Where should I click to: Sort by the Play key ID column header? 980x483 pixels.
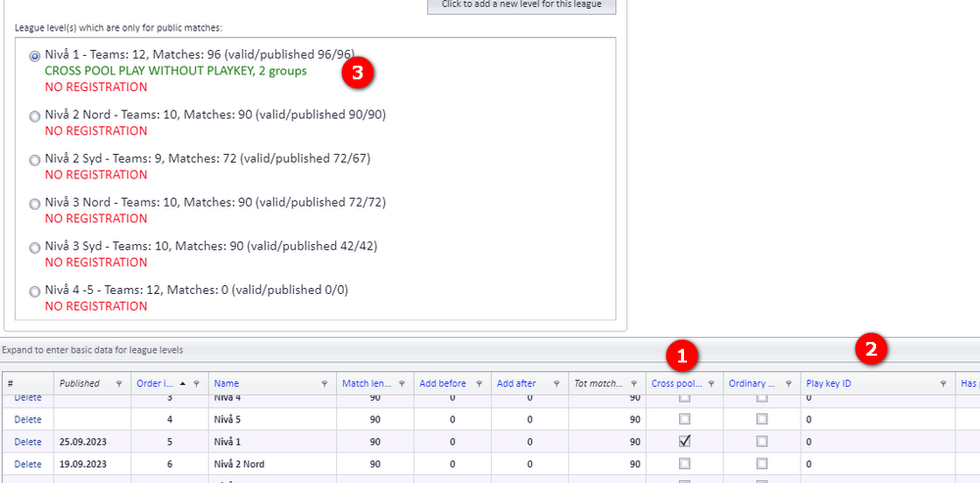pos(829,384)
